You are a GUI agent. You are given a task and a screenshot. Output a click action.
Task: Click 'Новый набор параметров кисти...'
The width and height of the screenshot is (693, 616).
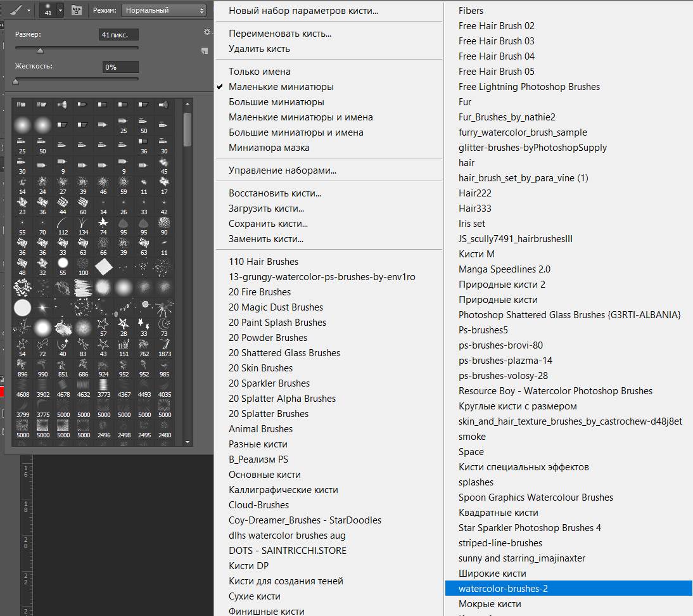pyautogui.click(x=303, y=11)
